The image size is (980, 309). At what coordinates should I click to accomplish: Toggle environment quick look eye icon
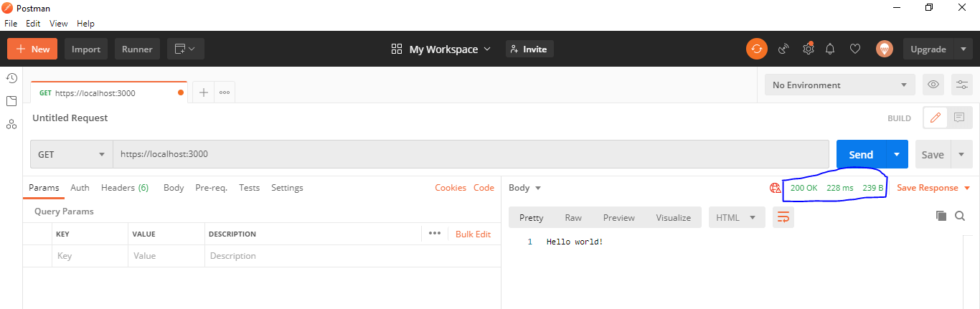pyautogui.click(x=933, y=85)
